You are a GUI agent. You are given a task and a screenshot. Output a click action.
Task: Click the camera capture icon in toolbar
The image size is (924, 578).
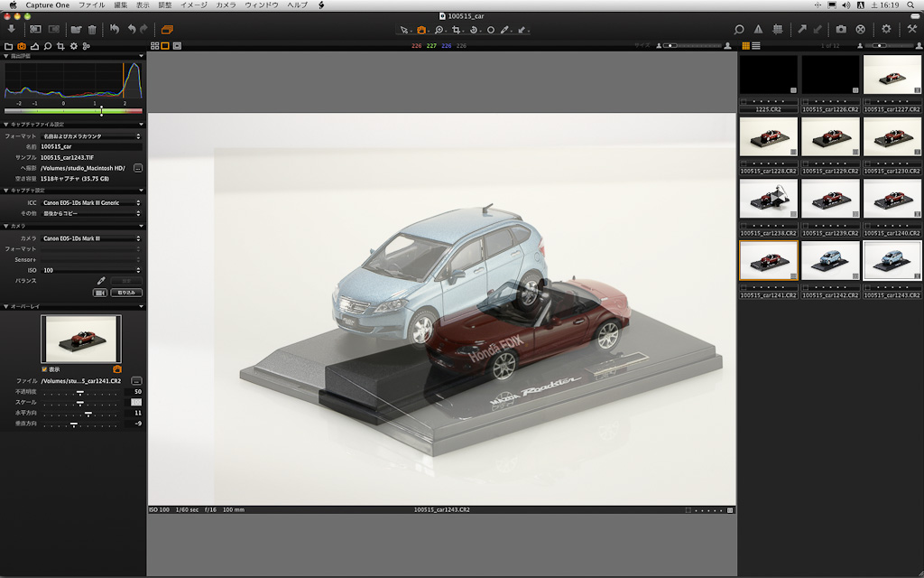tap(841, 30)
